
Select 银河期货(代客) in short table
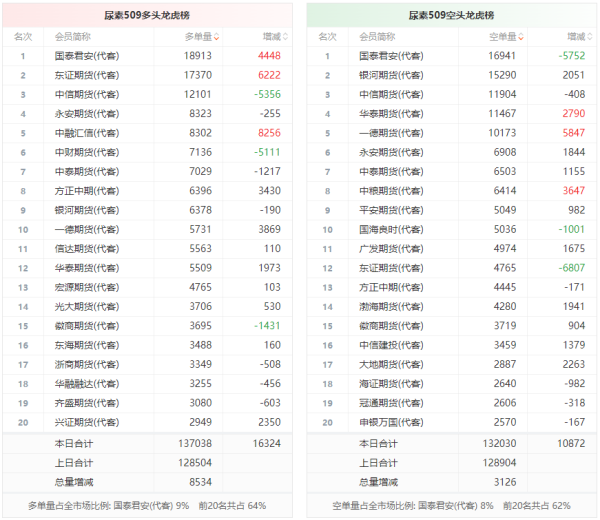(391, 75)
